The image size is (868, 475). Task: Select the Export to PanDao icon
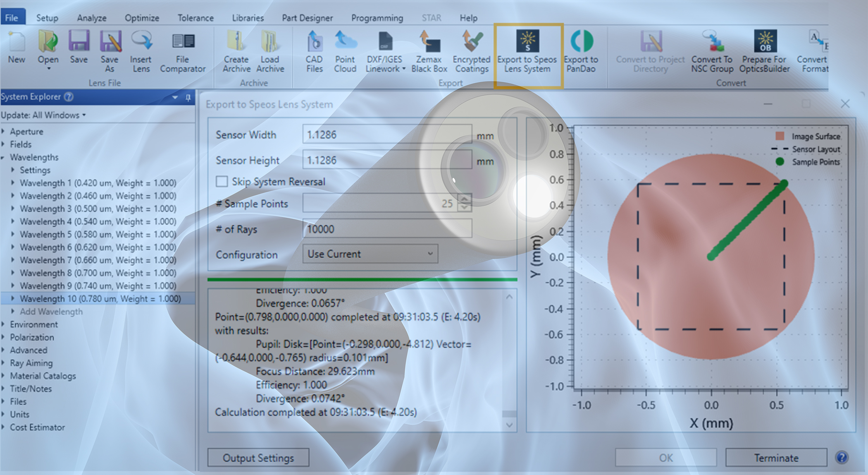(581, 52)
